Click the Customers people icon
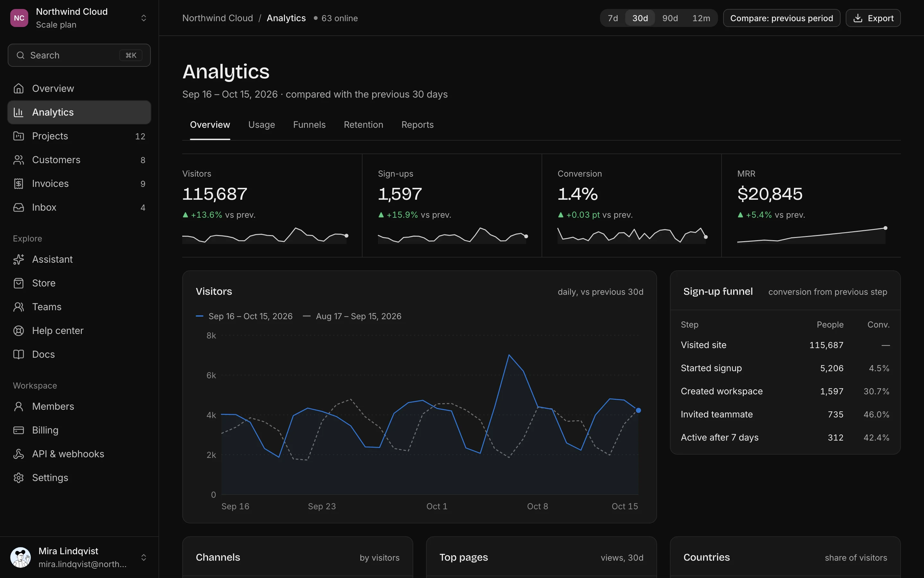Viewport: 924px width, 578px height. click(18, 160)
